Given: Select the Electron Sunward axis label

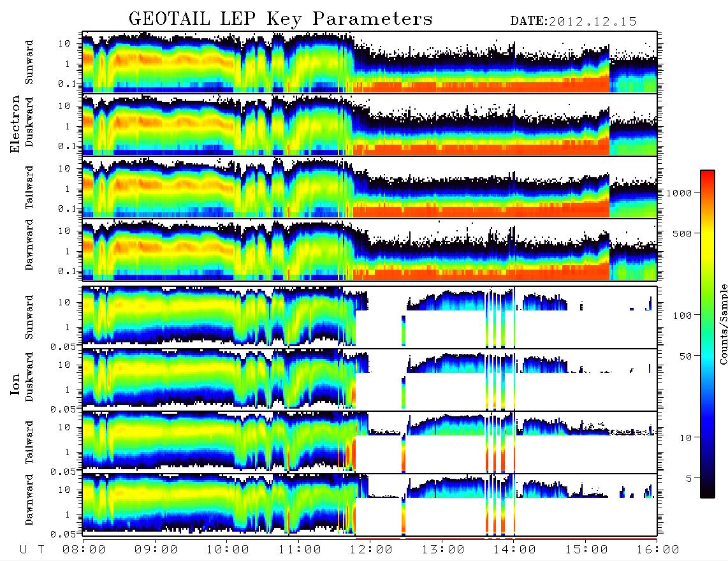Looking at the screenshot, I should coord(29,62).
